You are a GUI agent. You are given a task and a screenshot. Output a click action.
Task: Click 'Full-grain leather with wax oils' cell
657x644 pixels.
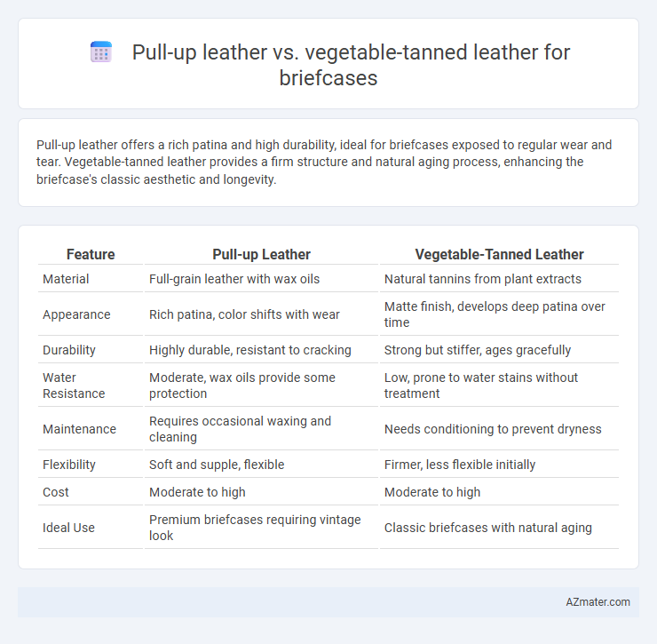tap(234, 279)
